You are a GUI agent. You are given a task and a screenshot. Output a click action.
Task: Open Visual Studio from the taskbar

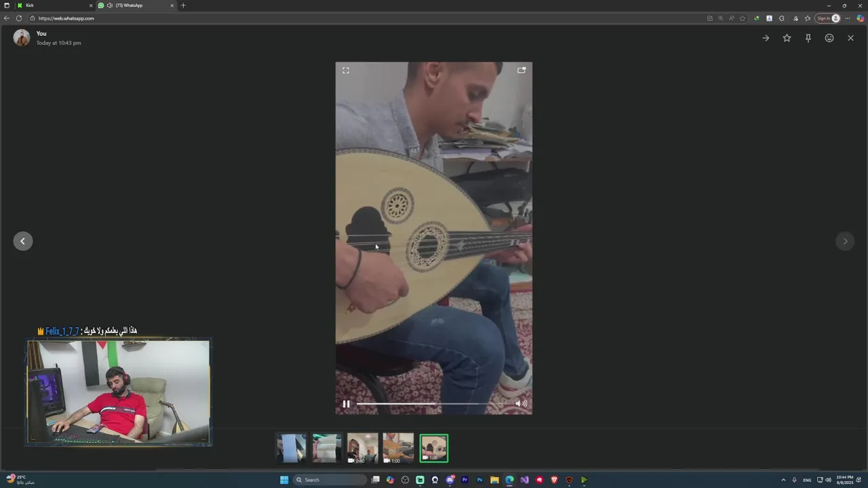pos(524,480)
